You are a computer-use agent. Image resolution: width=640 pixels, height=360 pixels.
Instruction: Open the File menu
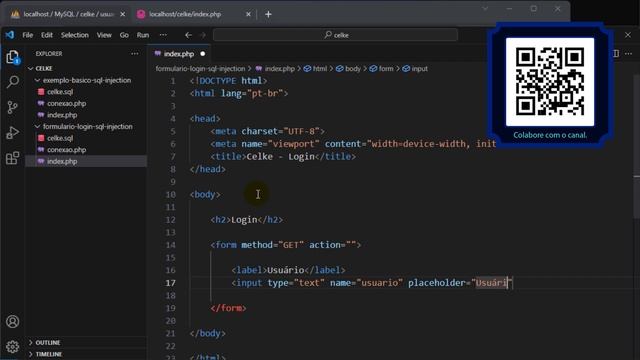pos(28,35)
